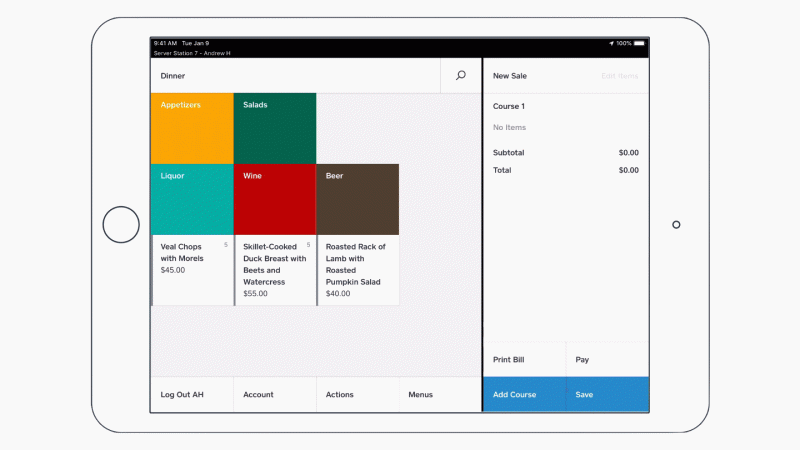The height and width of the screenshot is (450, 800).
Task: Open the Salads category tile
Action: [x=275, y=128]
